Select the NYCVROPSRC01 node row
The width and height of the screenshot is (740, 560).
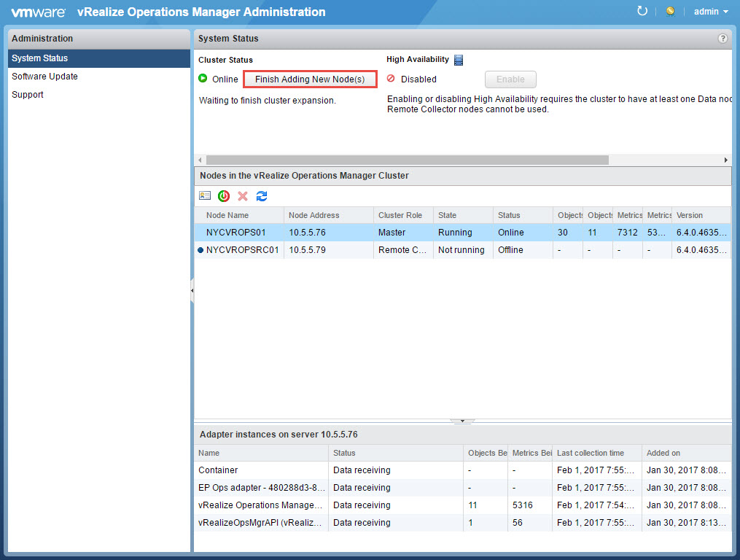click(x=238, y=249)
